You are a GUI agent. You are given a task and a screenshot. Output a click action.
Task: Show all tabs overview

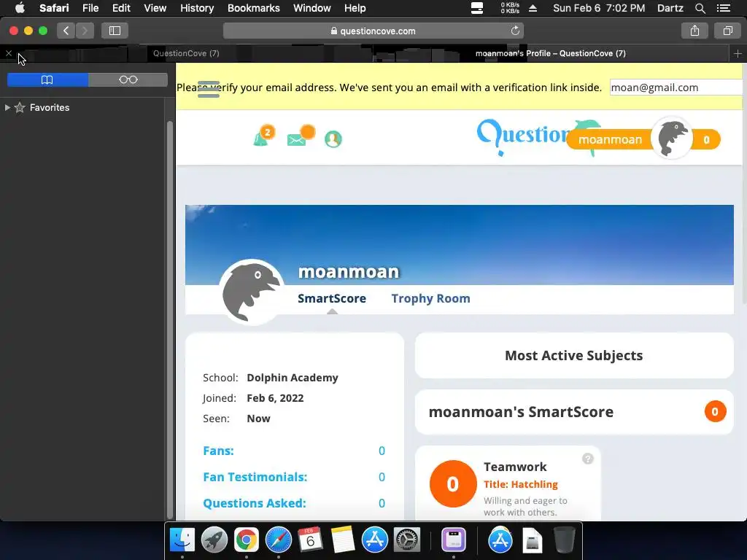pos(727,31)
